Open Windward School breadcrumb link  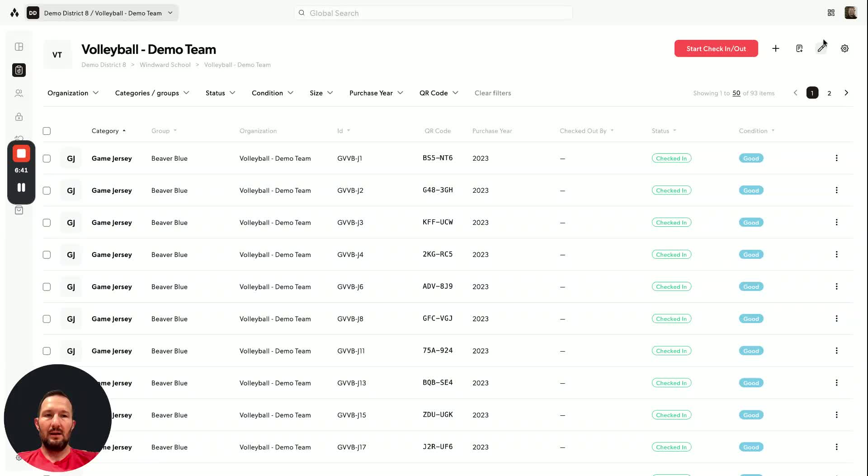coord(165,65)
